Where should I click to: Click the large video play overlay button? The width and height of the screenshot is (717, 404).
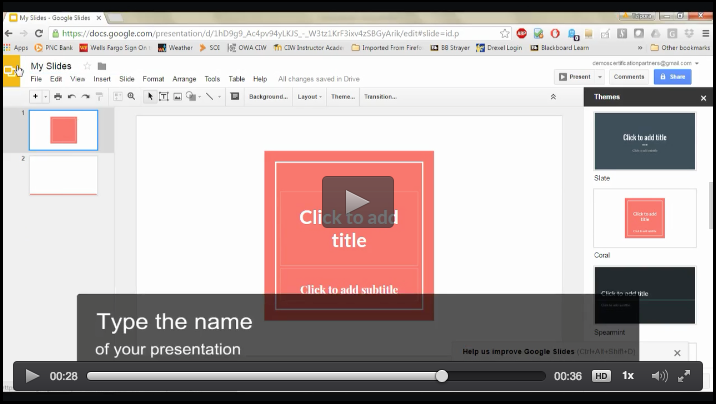(x=358, y=202)
